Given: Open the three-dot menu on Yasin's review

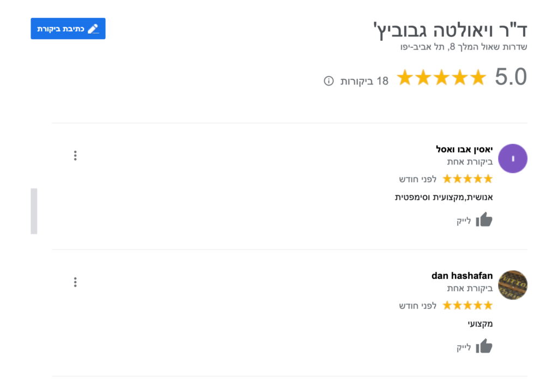Looking at the screenshot, I should tap(75, 155).
